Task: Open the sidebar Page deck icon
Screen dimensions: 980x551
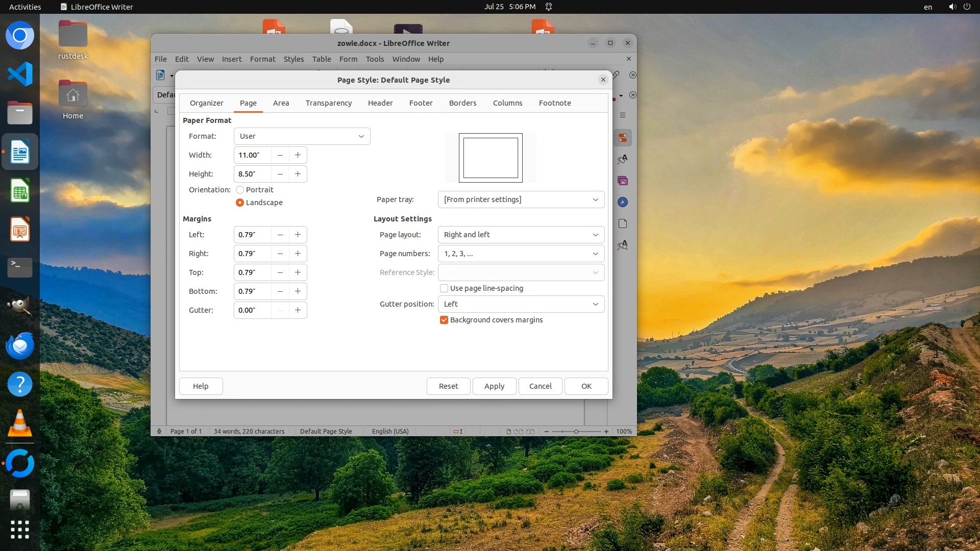Action: (x=623, y=224)
